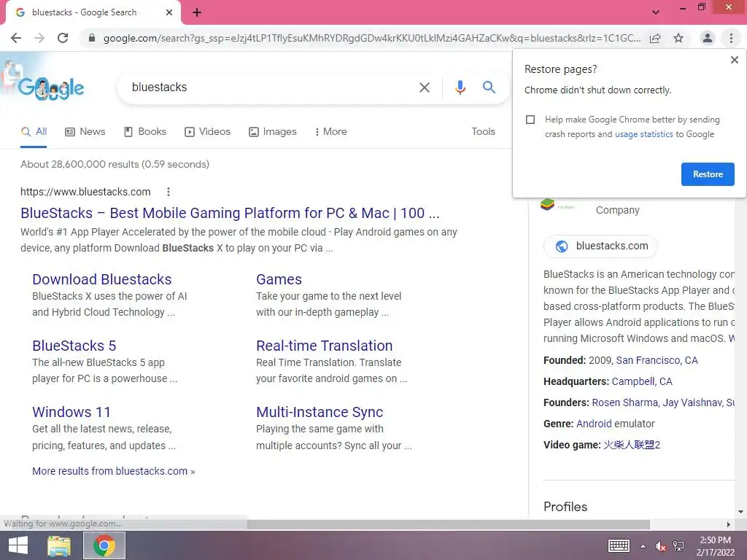Expand the More search categories
The height and width of the screenshot is (560, 747).
(330, 132)
